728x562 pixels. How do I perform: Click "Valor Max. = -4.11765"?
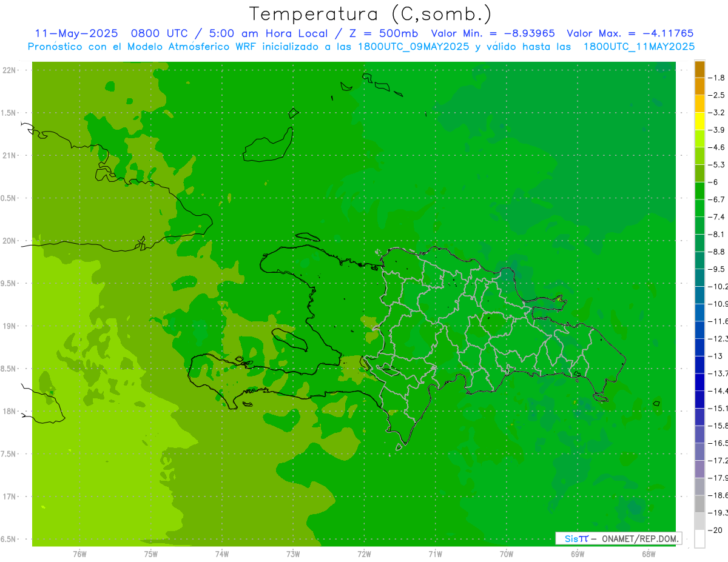(630, 33)
